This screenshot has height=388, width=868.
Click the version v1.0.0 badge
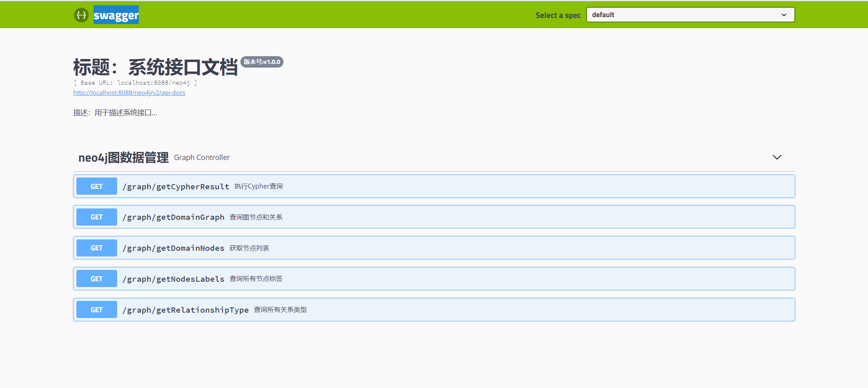[262, 62]
